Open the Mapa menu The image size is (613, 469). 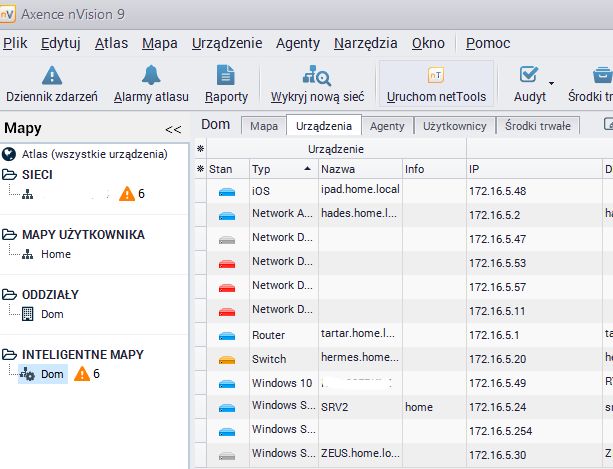pyautogui.click(x=160, y=43)
